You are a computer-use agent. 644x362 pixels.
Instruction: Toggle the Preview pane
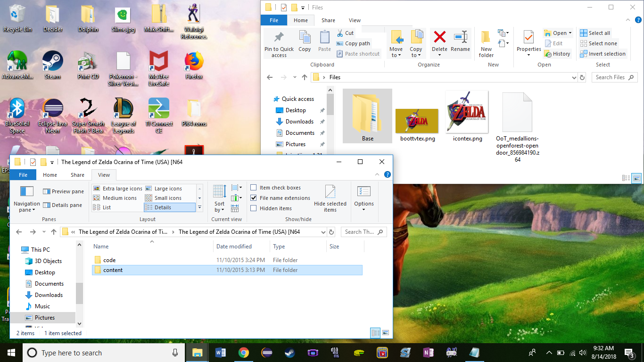tap(63, 191)
